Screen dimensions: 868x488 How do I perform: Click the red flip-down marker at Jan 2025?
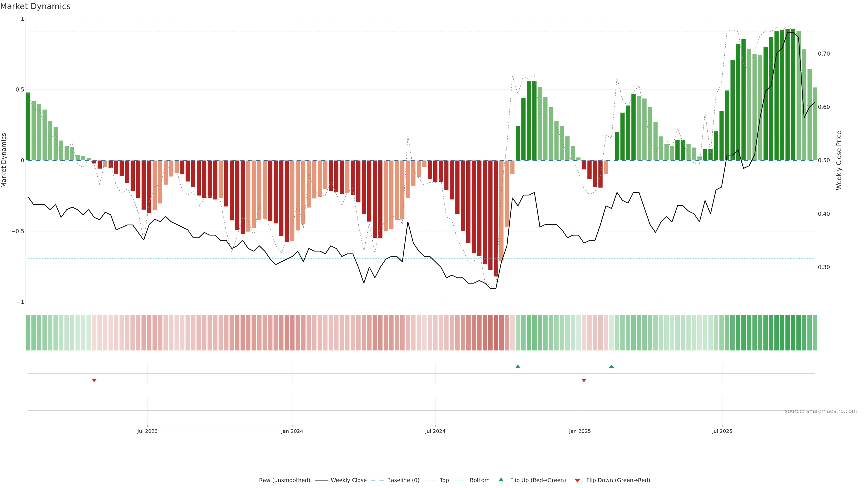[x=584, y=380]
